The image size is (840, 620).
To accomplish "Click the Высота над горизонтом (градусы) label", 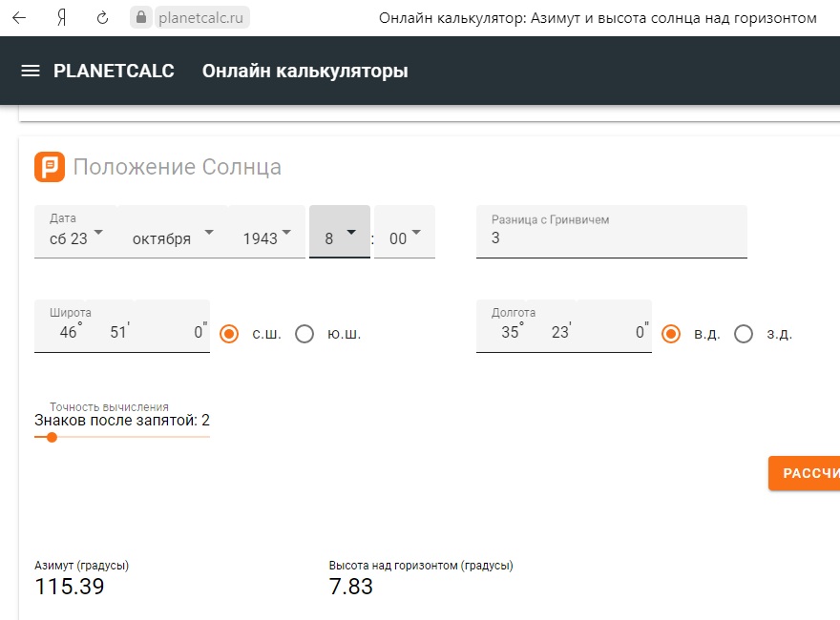I will click(x=421, y=566).
